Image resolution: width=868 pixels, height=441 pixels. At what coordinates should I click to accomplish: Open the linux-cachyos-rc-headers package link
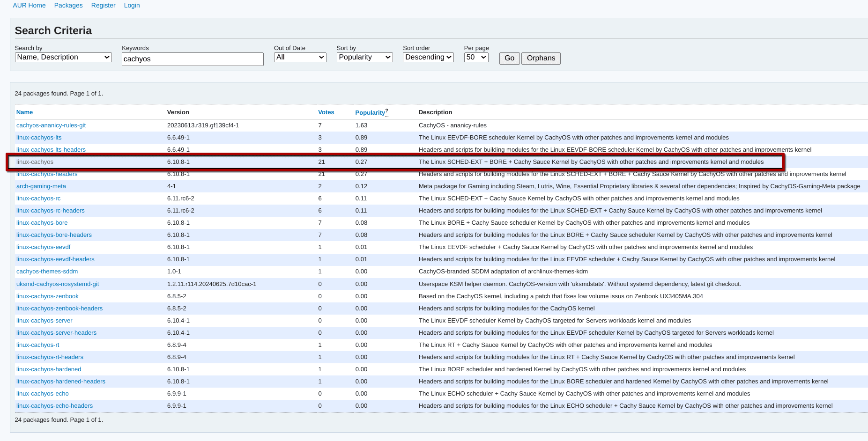(x=51, y=211)
